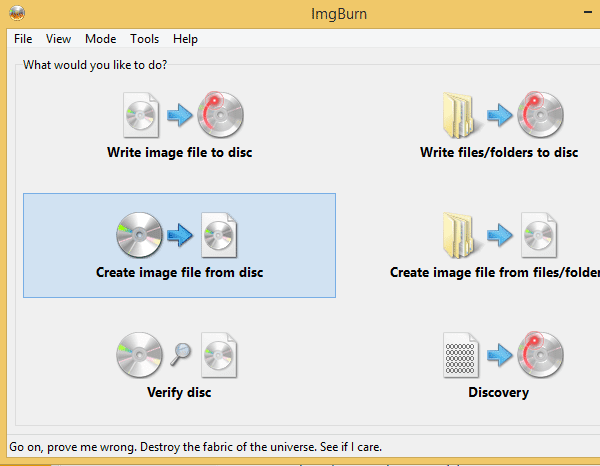
Task: Open the Help menu
Action: click(185, 39)
